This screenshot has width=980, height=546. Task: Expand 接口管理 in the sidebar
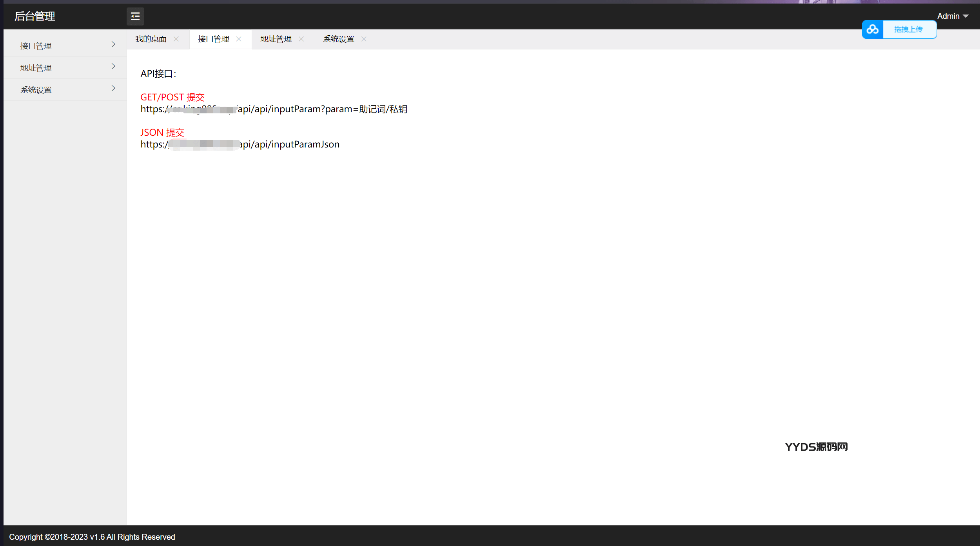65,46
